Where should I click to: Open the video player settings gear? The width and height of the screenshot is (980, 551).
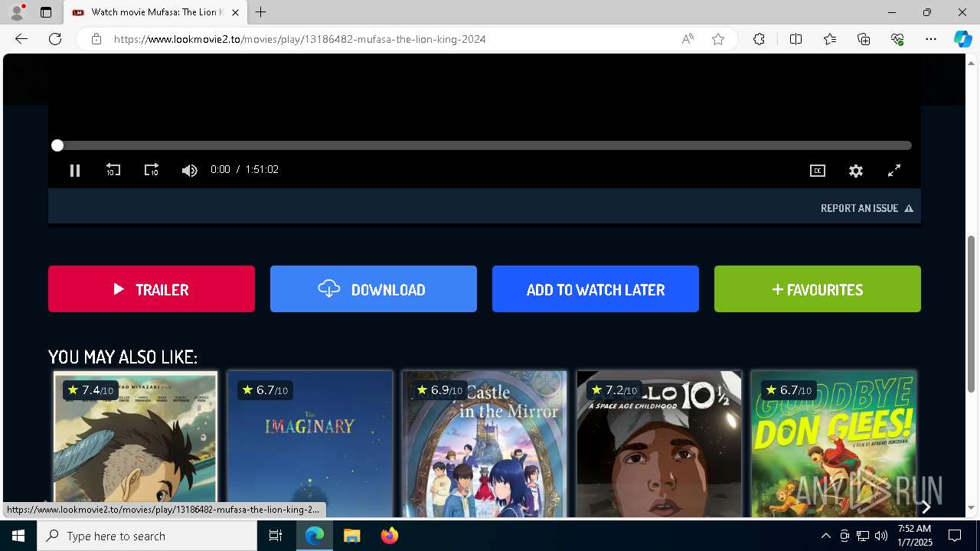click(x=856, y=171)
